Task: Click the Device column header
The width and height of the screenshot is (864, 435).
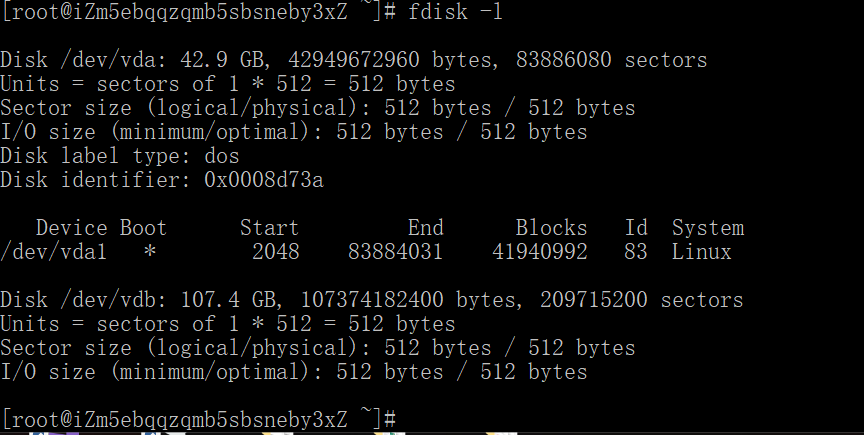Action: 72,228
